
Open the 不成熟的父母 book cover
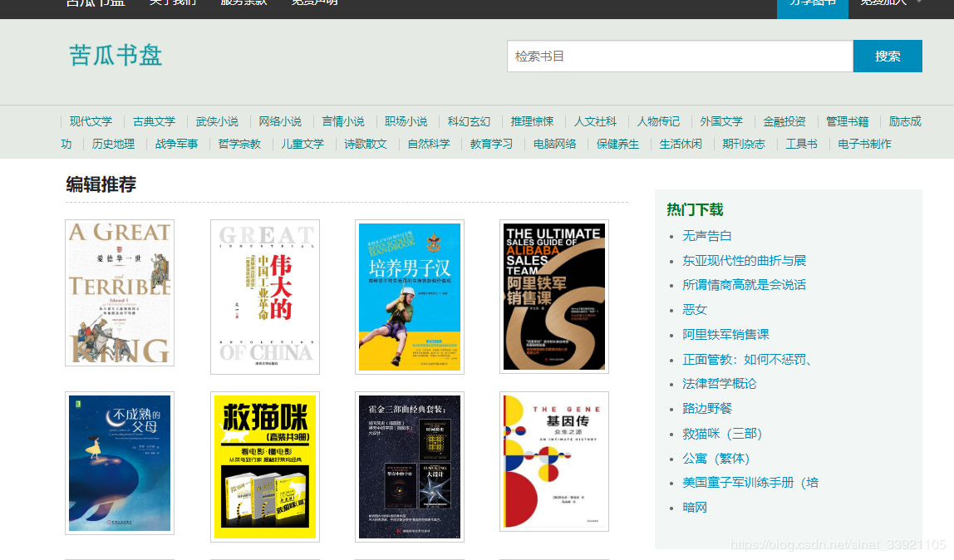coord(120,464)
